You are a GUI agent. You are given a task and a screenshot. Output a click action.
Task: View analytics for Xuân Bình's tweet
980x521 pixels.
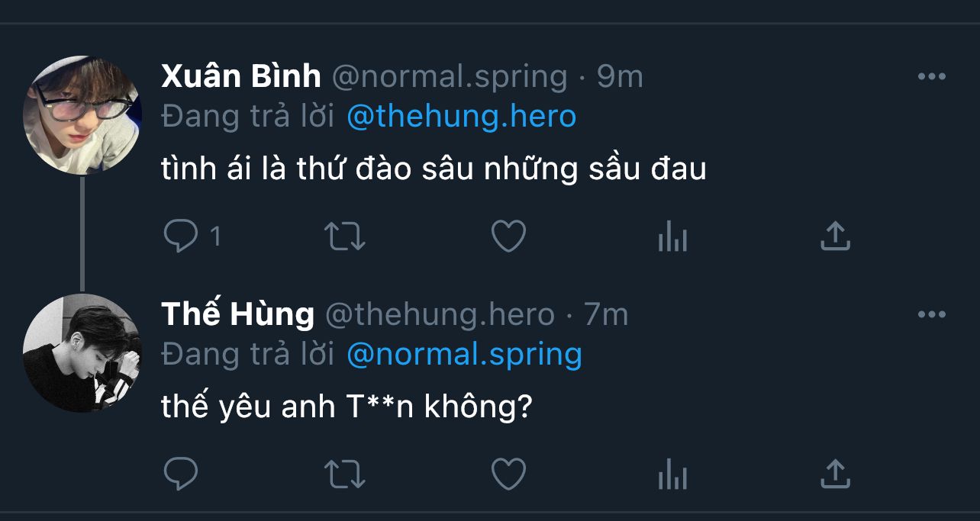point(672,238)
